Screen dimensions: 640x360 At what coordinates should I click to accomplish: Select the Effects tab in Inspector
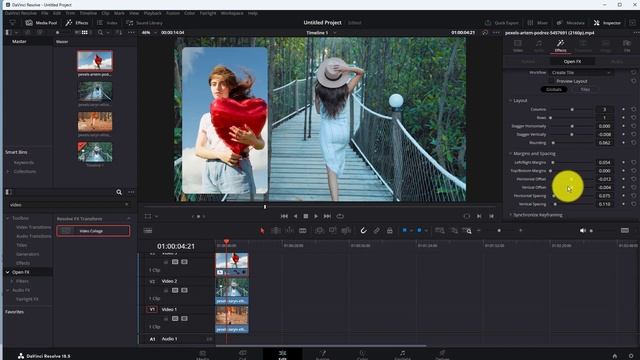click(x=560, y=46)
